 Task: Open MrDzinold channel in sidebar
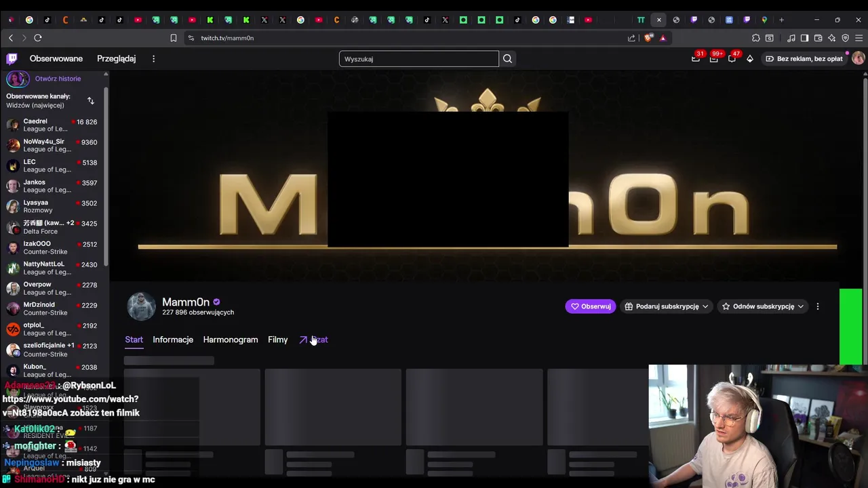(52, 308)
